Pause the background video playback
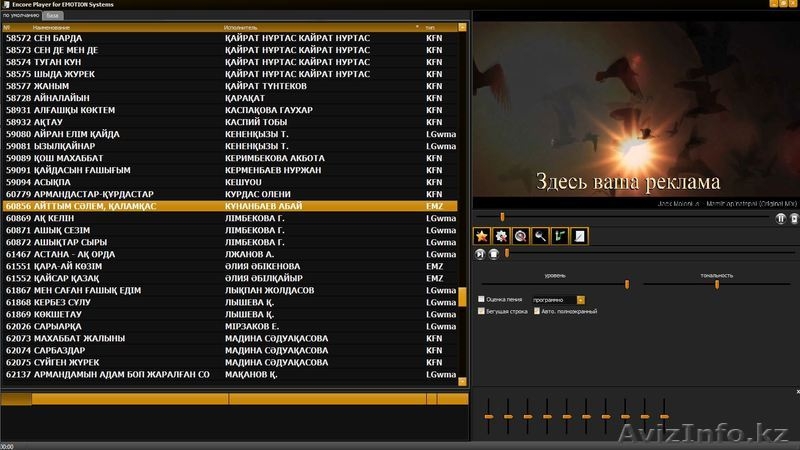The height and width of the screenshot is (450, 800). tap(781, 217)
